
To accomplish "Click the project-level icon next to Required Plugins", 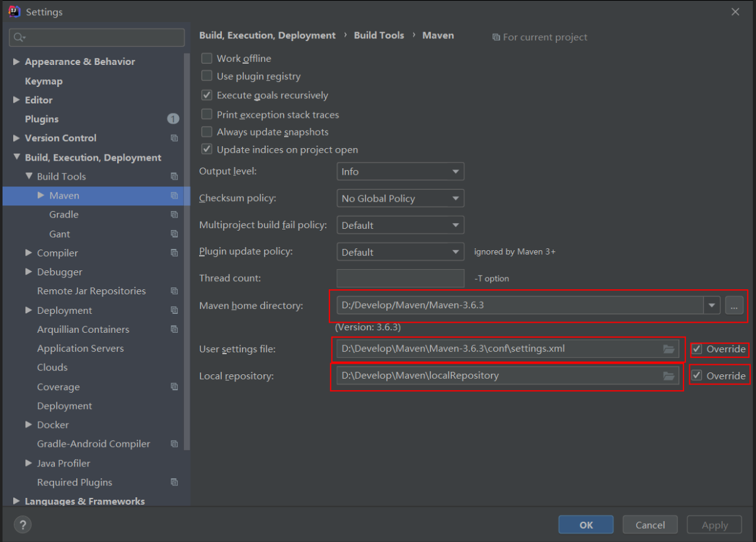I will 175,482.
